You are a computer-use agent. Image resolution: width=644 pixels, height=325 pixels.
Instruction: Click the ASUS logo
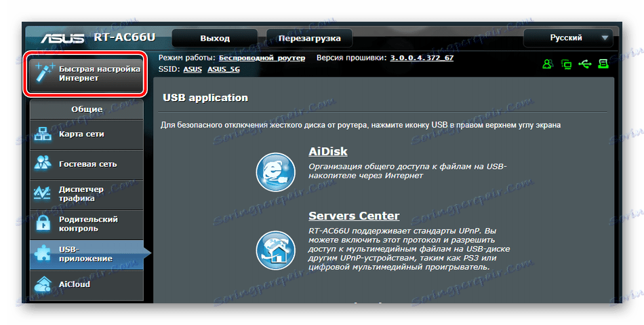click(62, 38)
